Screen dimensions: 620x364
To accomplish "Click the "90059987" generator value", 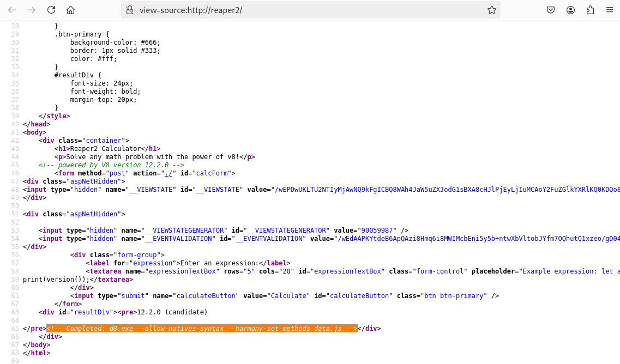I will [377, 230].
